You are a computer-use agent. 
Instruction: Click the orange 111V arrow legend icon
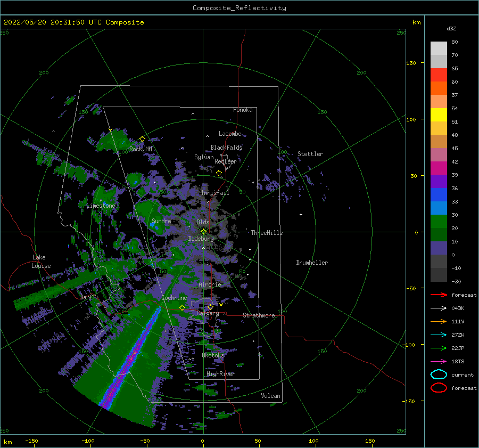pyautogui.click(x=439, y=321)
